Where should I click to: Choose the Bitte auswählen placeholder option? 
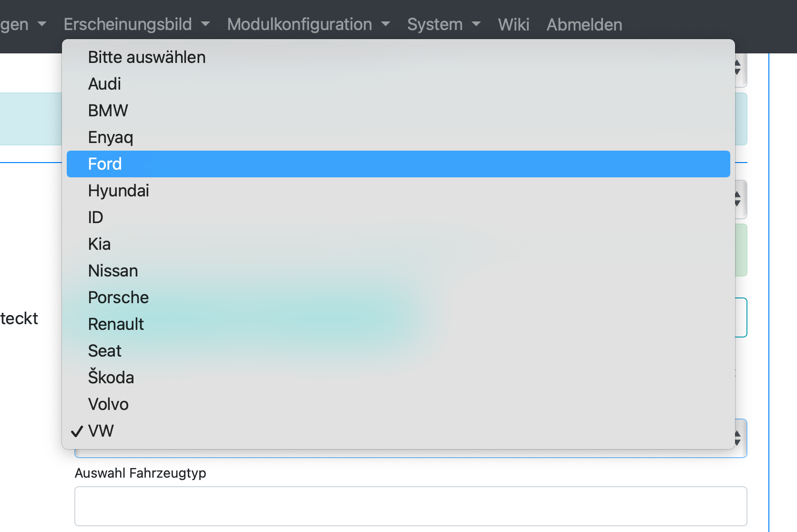[147, 57]
